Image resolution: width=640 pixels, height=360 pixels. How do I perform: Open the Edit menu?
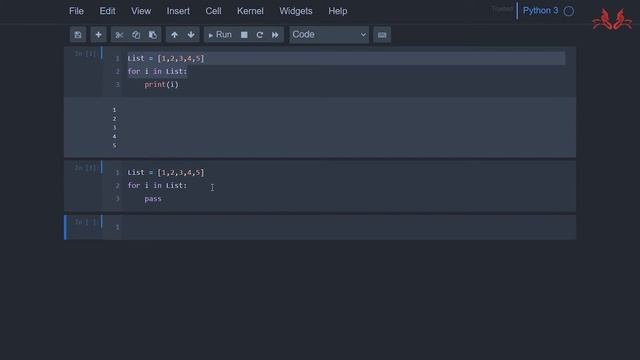[107, 11]
